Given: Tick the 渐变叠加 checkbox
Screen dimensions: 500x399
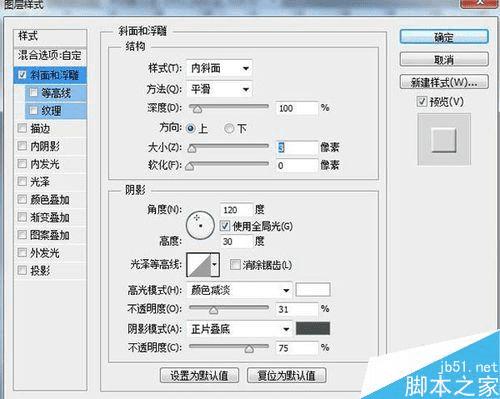Looking at the screenshot, I should tap(22, 217).
